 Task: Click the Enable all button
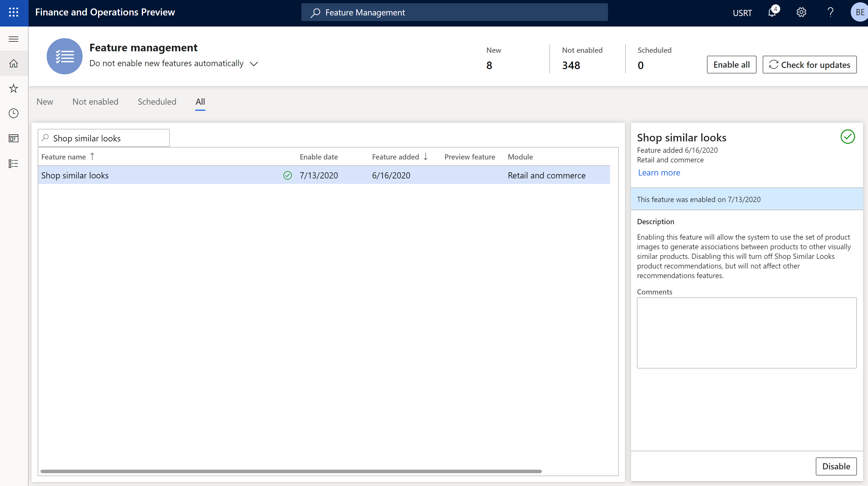click(731, 64)
